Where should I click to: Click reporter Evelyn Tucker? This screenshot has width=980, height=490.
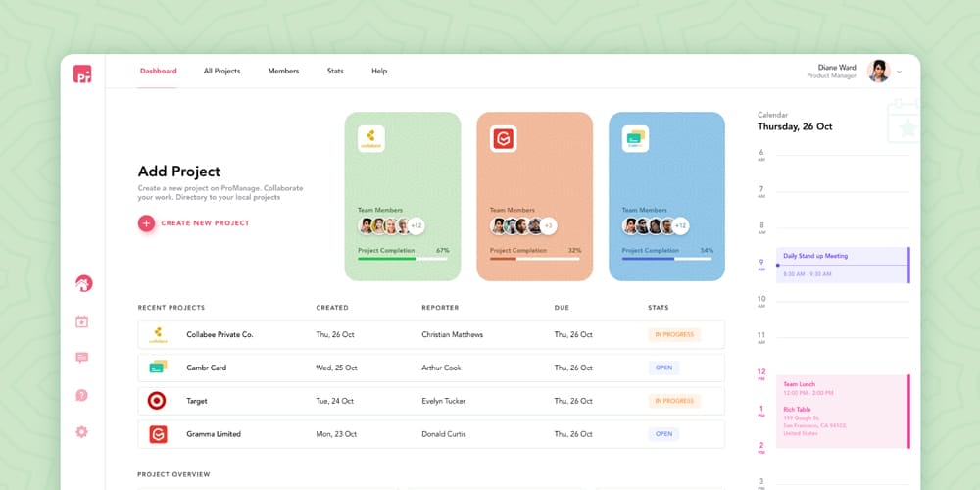[444, 401]
